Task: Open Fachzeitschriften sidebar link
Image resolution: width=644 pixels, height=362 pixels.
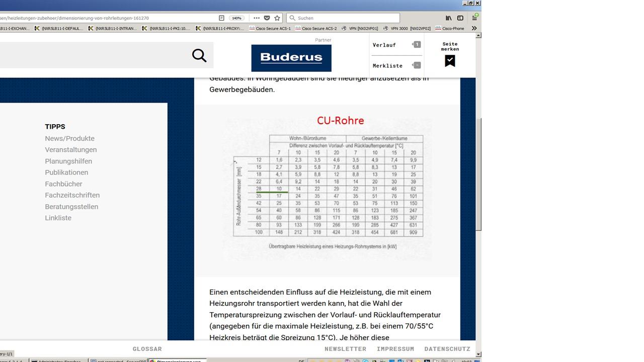Action: [x=72, y=195]
